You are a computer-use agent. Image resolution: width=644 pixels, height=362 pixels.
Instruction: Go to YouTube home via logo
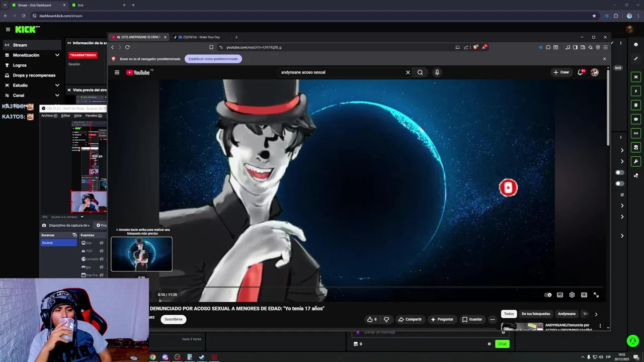(138, 72)
